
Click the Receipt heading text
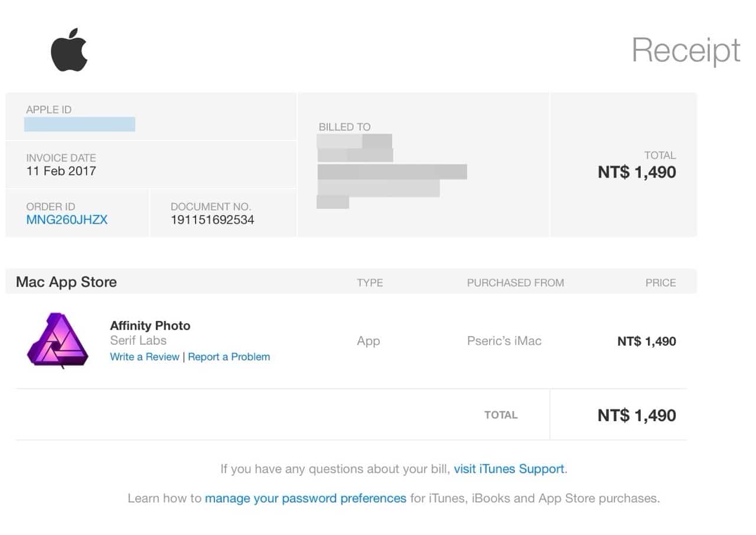click(x=686, y=50)
